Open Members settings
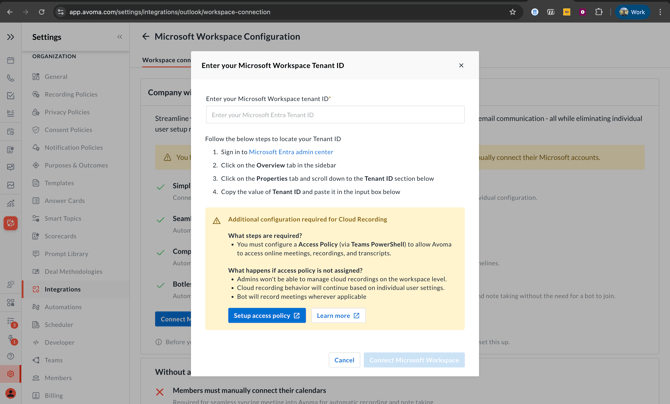Viewport: 670px width, 404px height. (58, 378)
